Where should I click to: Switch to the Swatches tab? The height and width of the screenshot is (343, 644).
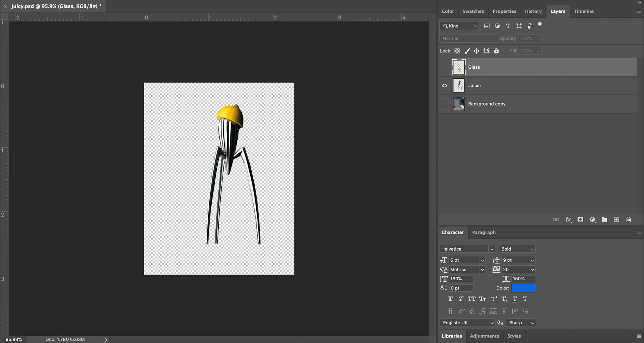pyautogui.click(x=473, y=11)
